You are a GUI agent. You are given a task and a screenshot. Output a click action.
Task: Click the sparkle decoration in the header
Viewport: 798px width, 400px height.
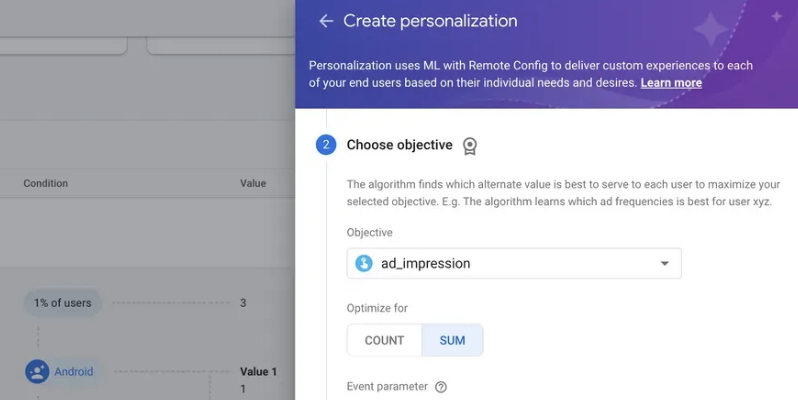pos(711,29)
